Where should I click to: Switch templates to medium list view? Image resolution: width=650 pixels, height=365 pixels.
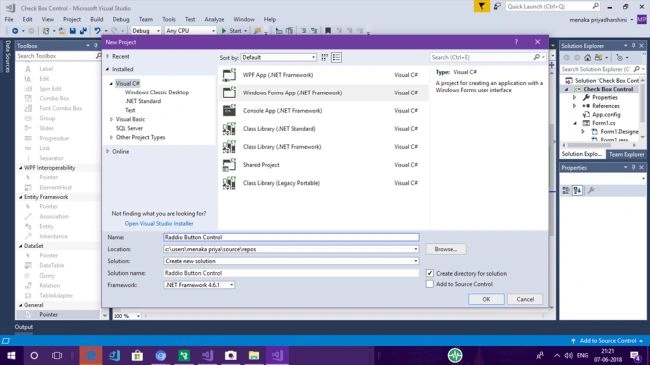336,57
